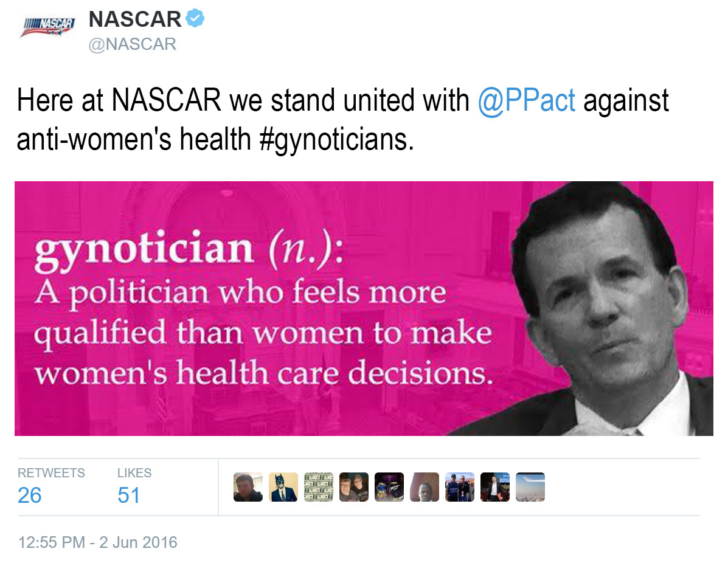The height and width of the screenshot is (574, 728).
Task: Open the pink gynotician image
Action: coord(364,308)
